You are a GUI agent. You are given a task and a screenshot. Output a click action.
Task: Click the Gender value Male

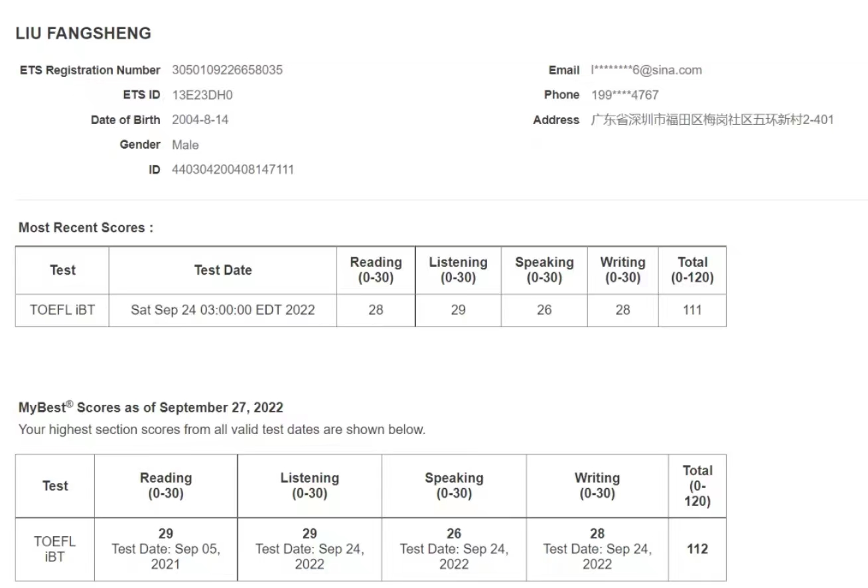pyautogui.click(x=185, y=145)
